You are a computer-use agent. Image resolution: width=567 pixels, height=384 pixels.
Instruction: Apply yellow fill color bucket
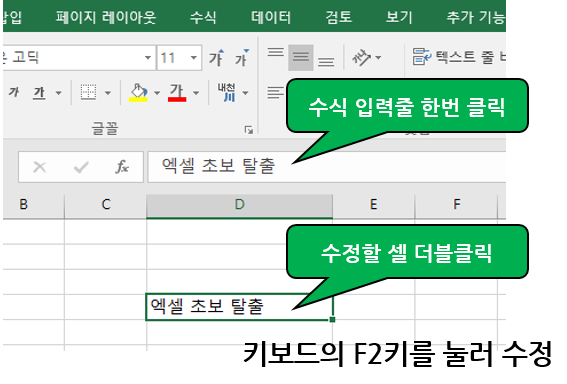138,93
